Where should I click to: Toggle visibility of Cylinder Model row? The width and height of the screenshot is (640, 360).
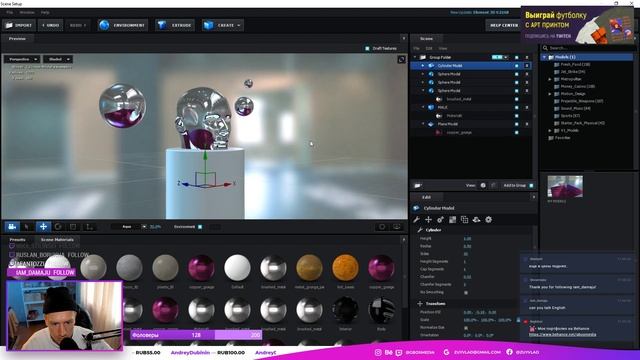516,66
